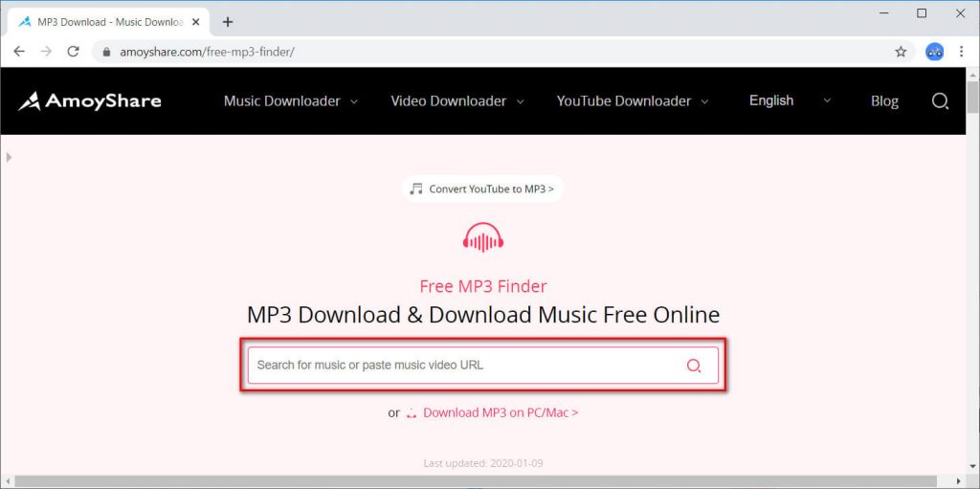Close the MP3 Download tab

point(195,22)
